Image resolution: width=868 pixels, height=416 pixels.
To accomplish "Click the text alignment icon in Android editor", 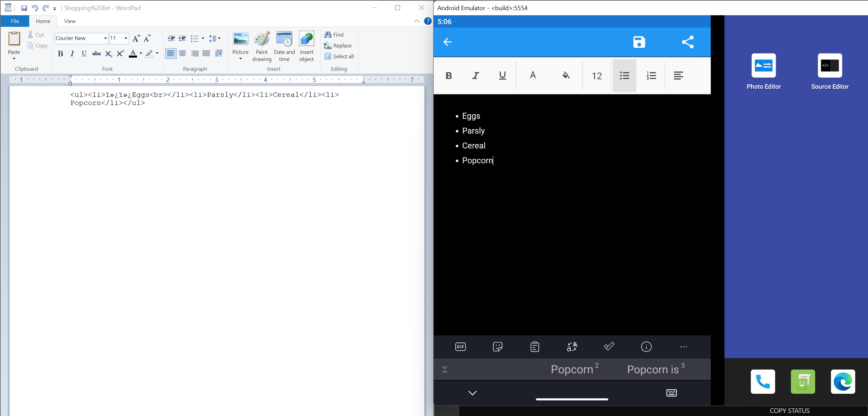I will point(677,76).
